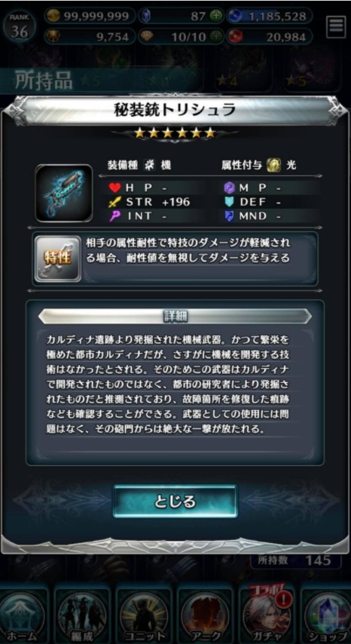Click the trophy counter 9,754
Screen dimensions: 351x644
[x=90, y=37]
